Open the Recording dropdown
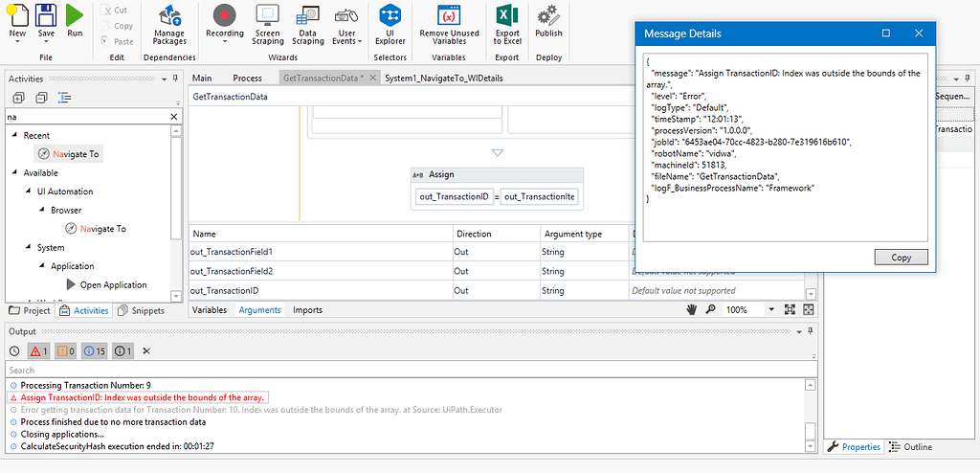Screen dimensions: 980x473 pos(225,41)
